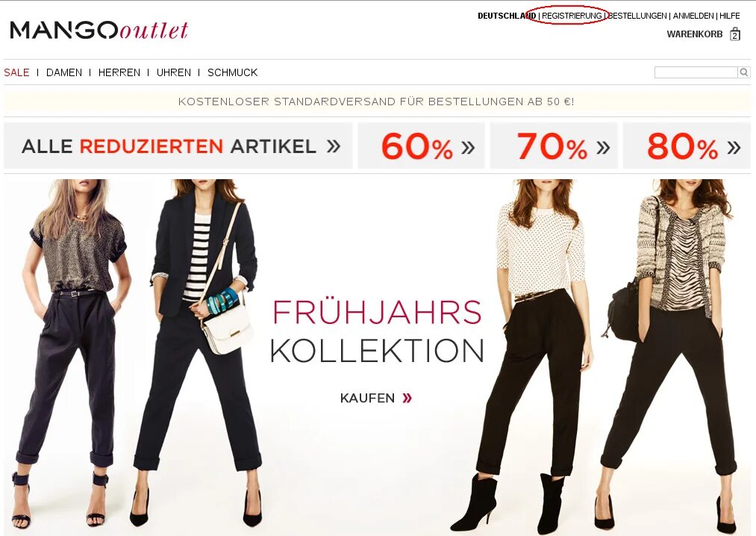Click the search magnifier icon
The height and width of the screenshot is (536, 756).
744,72
